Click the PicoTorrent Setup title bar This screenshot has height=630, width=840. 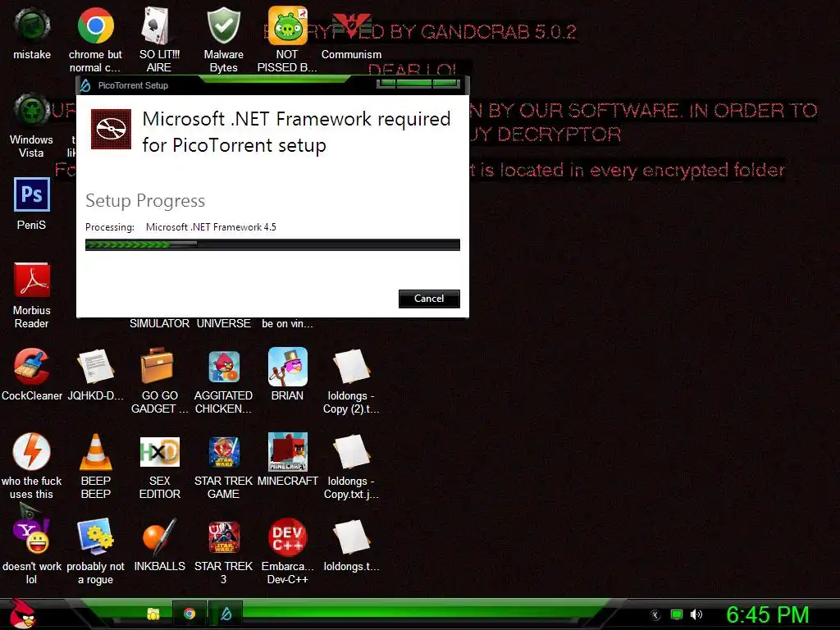tap(272, 85)
